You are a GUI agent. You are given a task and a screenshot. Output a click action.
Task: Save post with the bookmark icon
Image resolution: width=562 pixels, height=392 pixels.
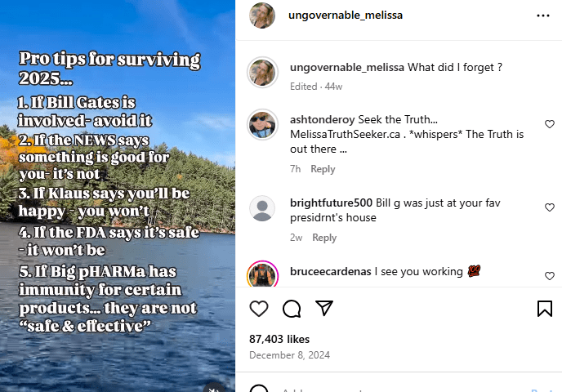point(544,308)
